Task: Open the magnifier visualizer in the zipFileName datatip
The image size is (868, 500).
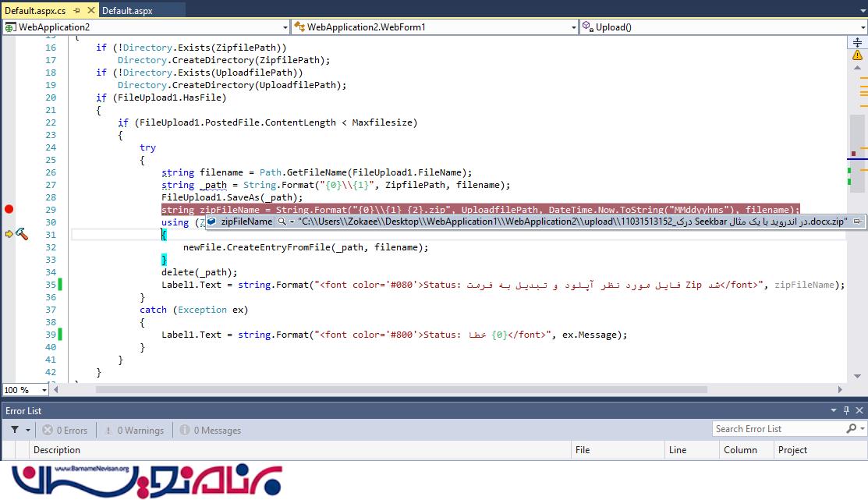Action: [282, 222]
